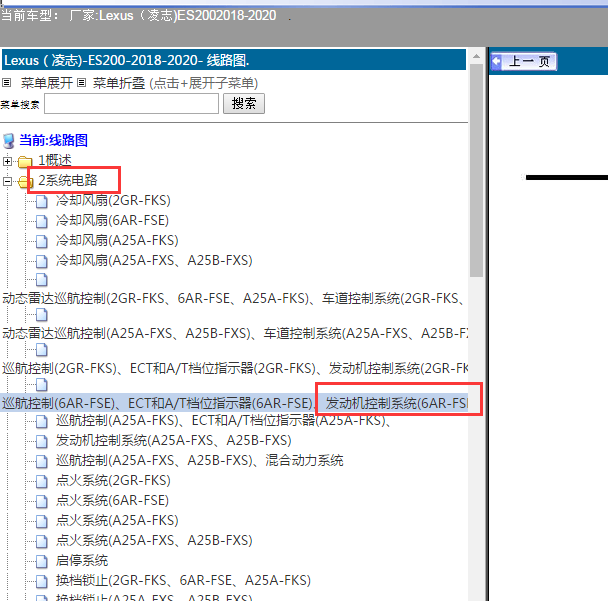The height and width of the screenshot is (601, 608).
Task: Click the 菜单展开 expand-all icon
Action: [x=7, y=83]
